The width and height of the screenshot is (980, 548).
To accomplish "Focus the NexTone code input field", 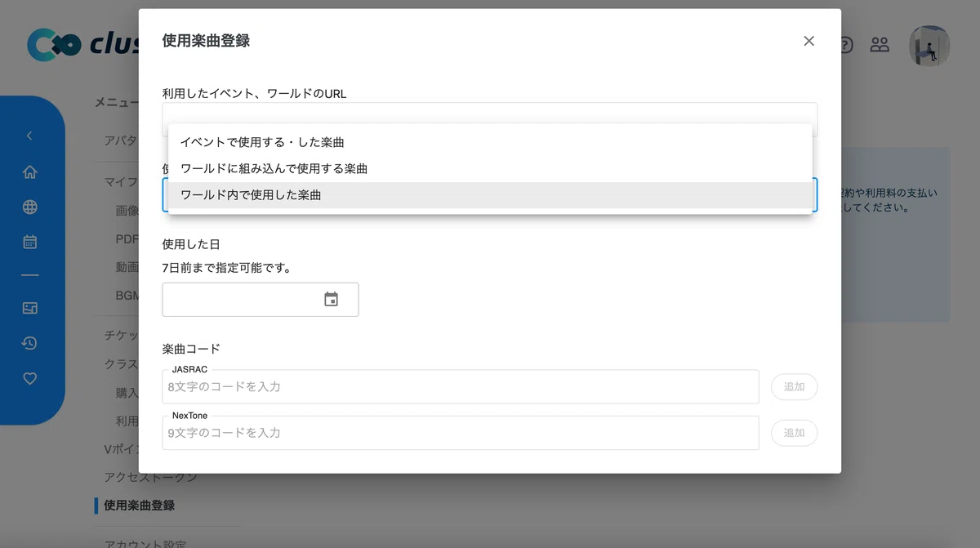I will (x=461, y=433).
